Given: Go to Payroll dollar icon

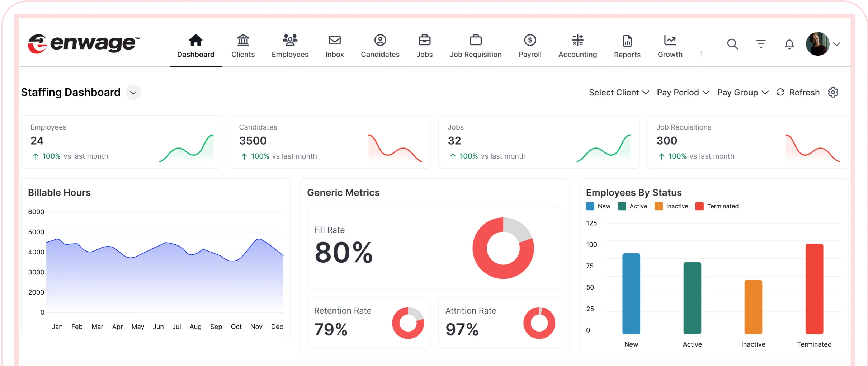Looking at the screenshot, I should click(530, 40).
